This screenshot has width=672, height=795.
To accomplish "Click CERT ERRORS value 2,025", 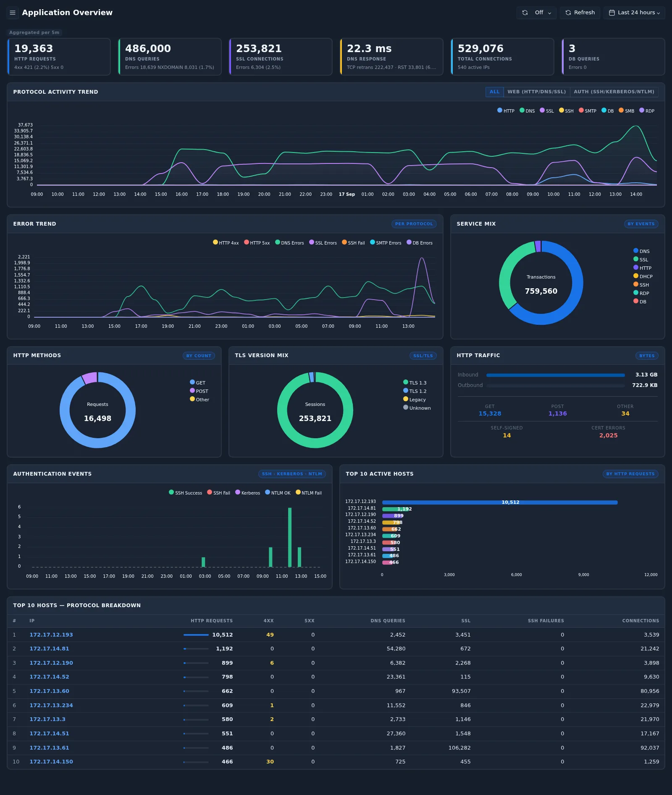I will pyautogui.click(x=608, y=435).
